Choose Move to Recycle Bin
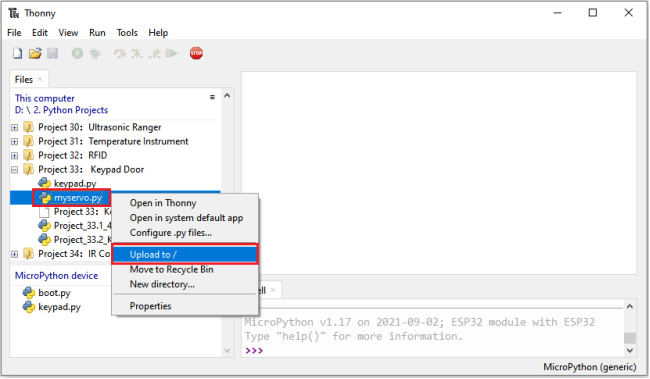Screen dimensions: 650x379 coord(185,270)
